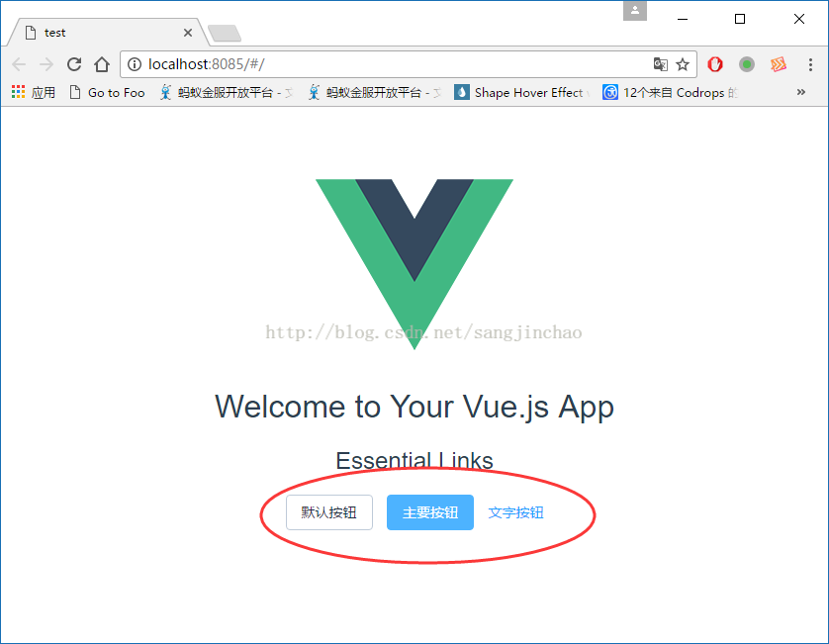View site information icon in address bar

point(135,64)
